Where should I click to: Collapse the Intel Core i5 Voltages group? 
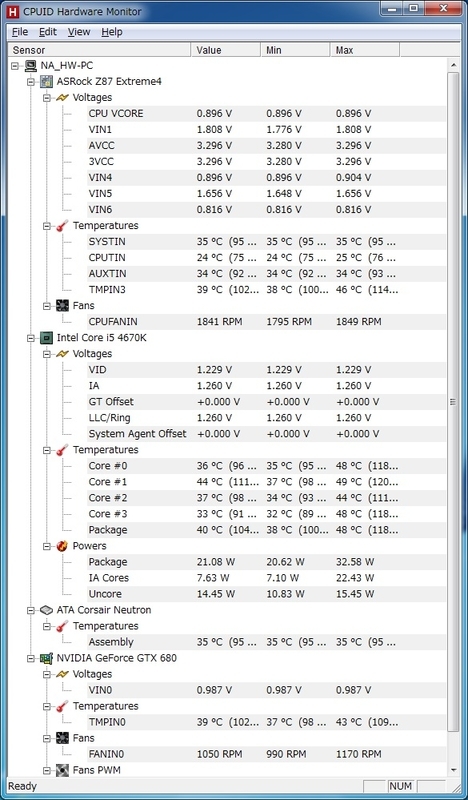coord(46,354)
